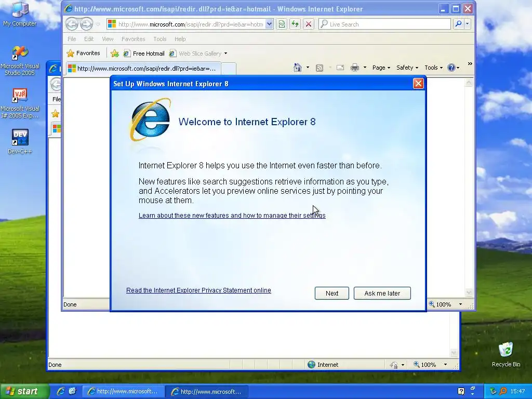Click the Help question mark icon

(451, 68)
